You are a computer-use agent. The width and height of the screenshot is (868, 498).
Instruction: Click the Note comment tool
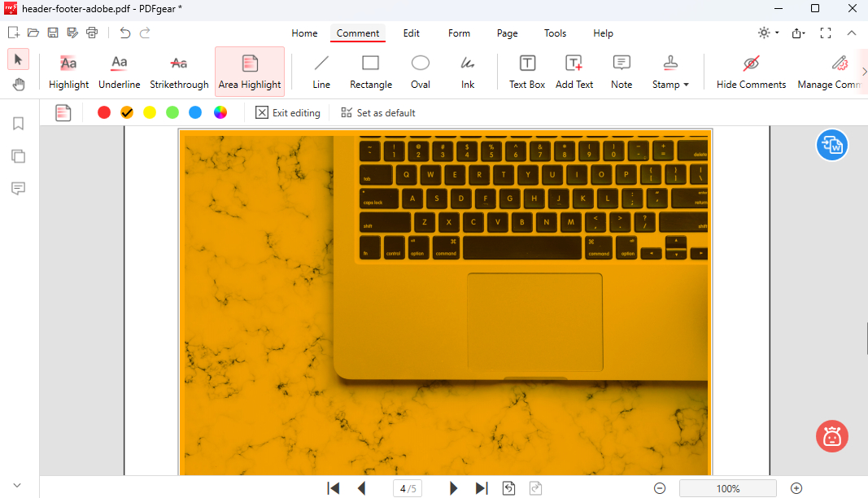[x=622, y=72]
